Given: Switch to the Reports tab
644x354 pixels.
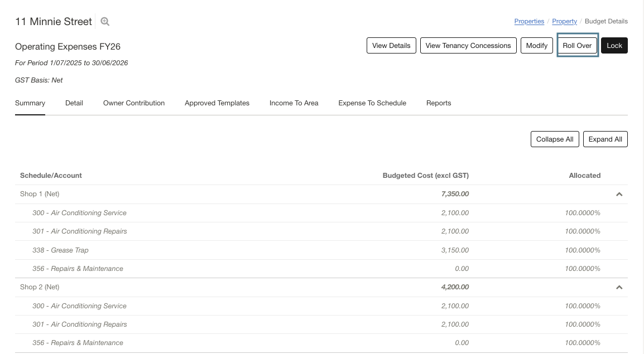Looking at the screenshot, I should point(439,103).
